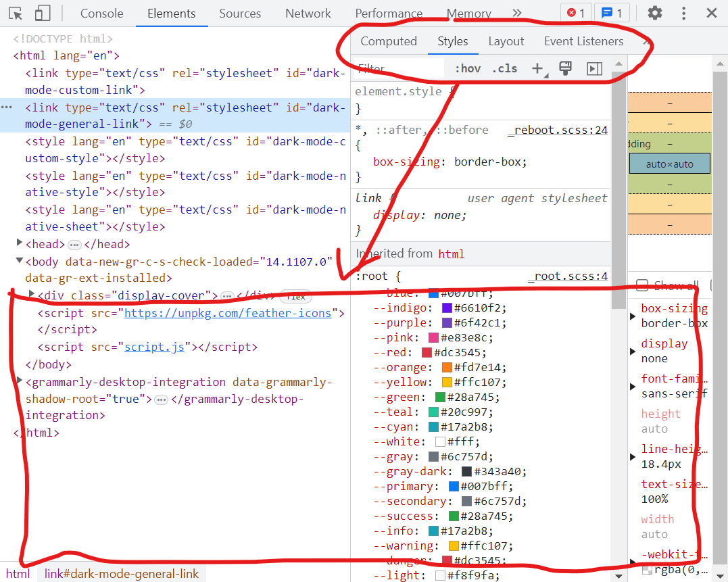Open the script.js source link
728x582 pixels.
coord(155,347)
